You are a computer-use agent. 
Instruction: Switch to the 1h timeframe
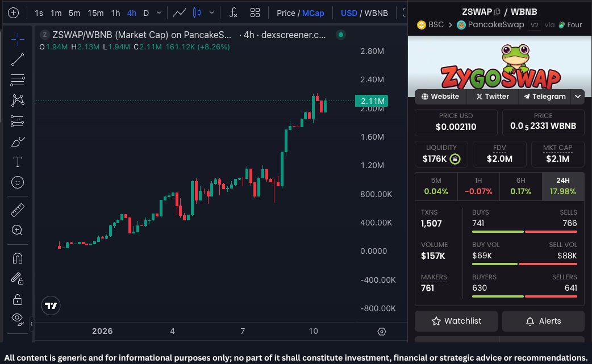(115, 13)
